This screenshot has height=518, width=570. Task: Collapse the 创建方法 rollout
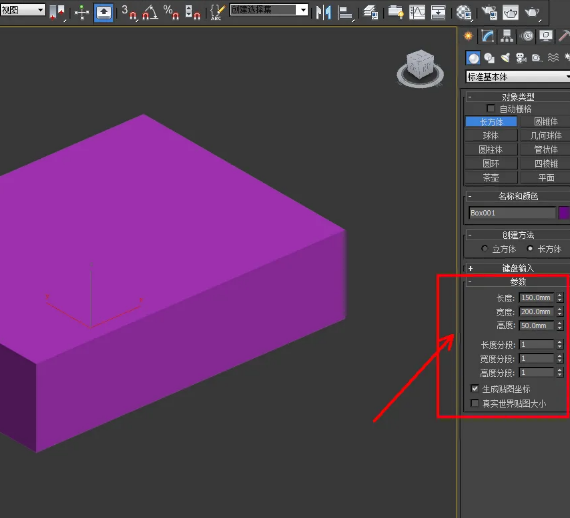518,235
